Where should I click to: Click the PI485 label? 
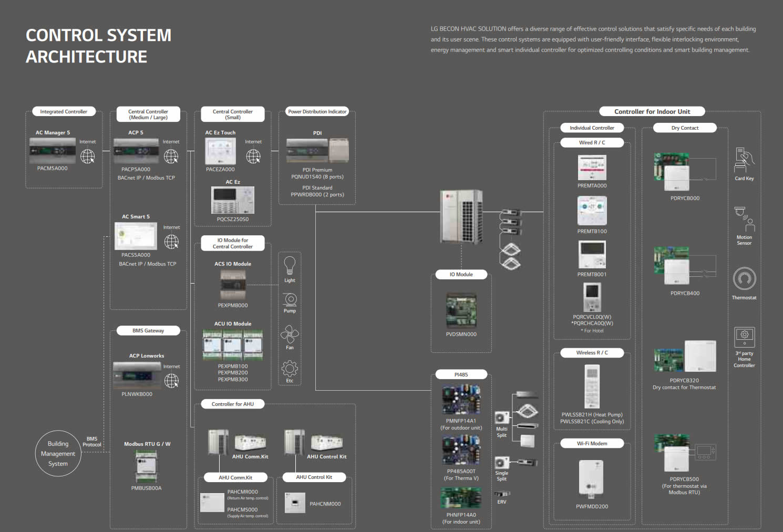(x=461, y=374)
